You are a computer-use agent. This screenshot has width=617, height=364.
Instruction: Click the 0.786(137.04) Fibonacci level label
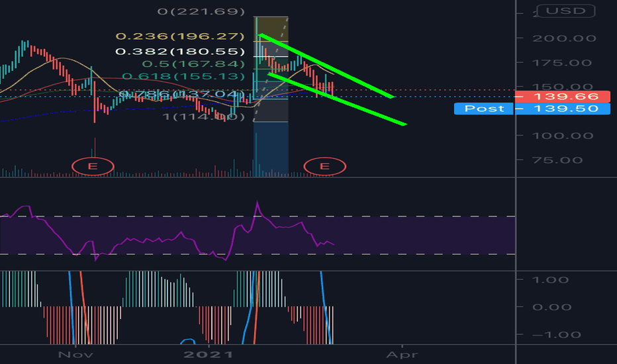[x=182, y=94]
